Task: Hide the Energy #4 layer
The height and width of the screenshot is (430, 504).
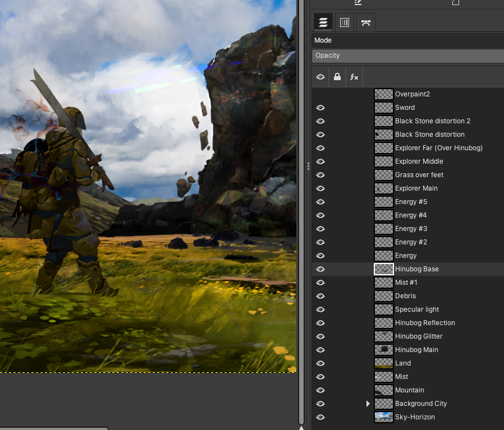Action: (320, 215)
